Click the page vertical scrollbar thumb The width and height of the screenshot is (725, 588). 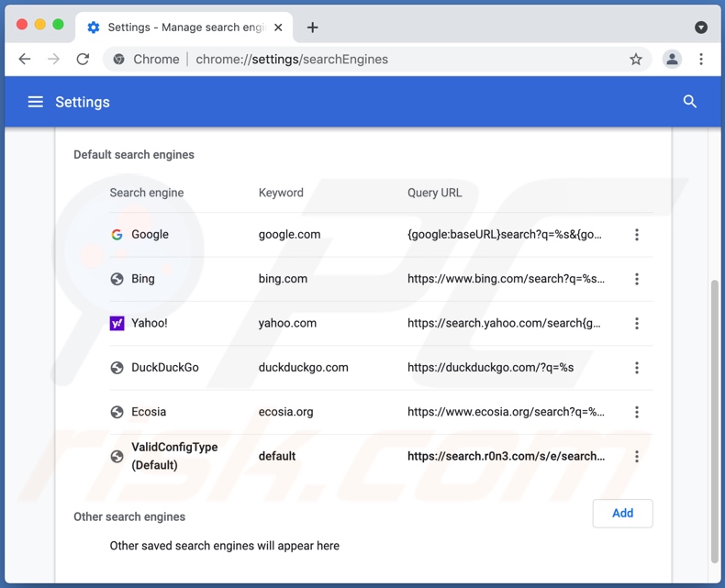[x=714, y=421]
